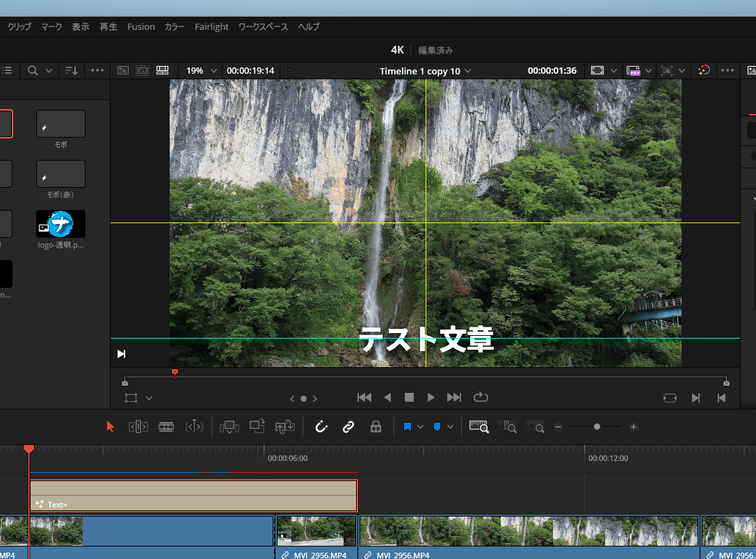Viewport: 756px width, 559px height.
Task: Select the Text+ clip in timeline
Action: click(194, 496)
